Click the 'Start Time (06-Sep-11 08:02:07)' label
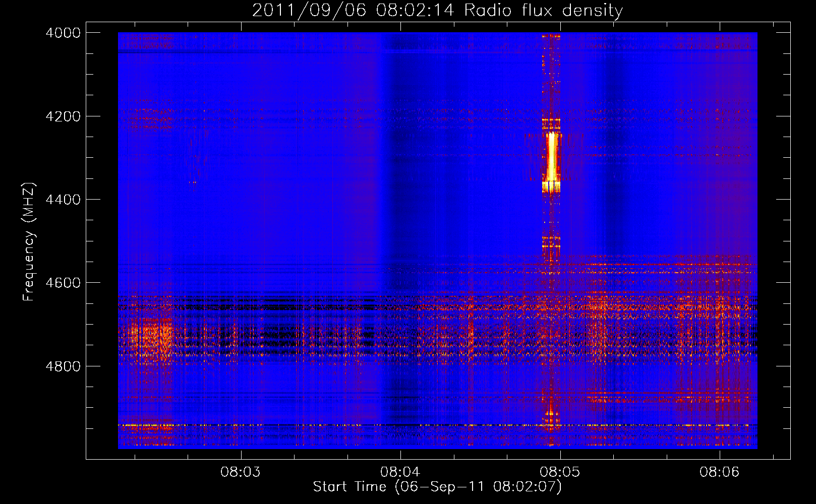816x504 pixels. coord(437,487)
